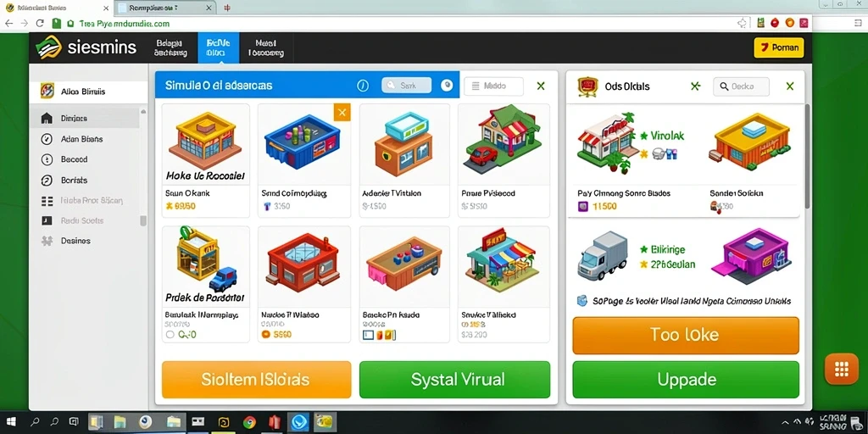This screenshot has height=434, width=868.
Task: Click the shield badge icon beside Ods Oldals
Action: (587, 86)
